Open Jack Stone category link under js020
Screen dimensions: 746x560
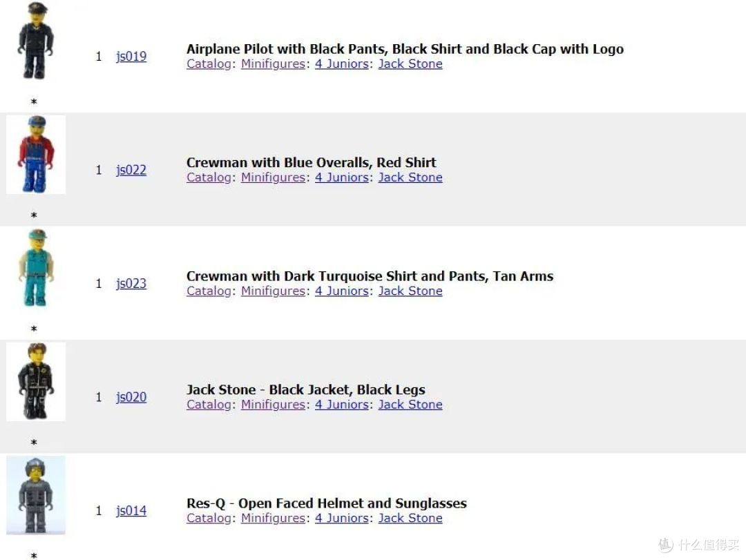pos(410,405)
